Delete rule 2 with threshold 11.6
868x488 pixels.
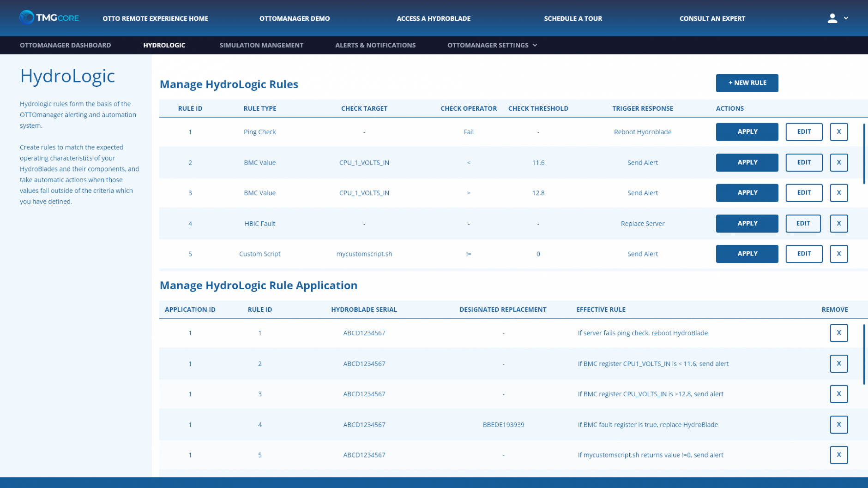(x=839, y=162)
